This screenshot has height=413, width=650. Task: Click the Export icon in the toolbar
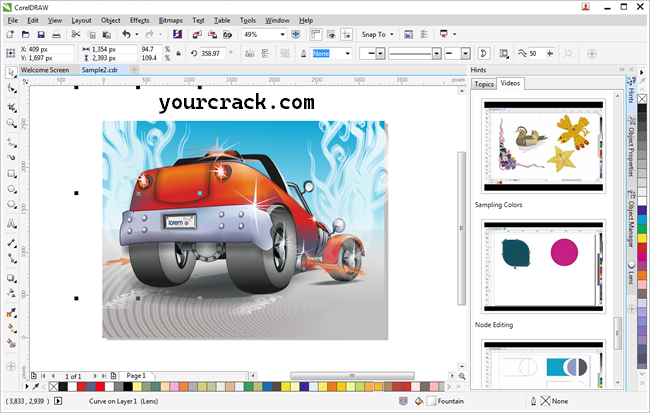[212, 34]
